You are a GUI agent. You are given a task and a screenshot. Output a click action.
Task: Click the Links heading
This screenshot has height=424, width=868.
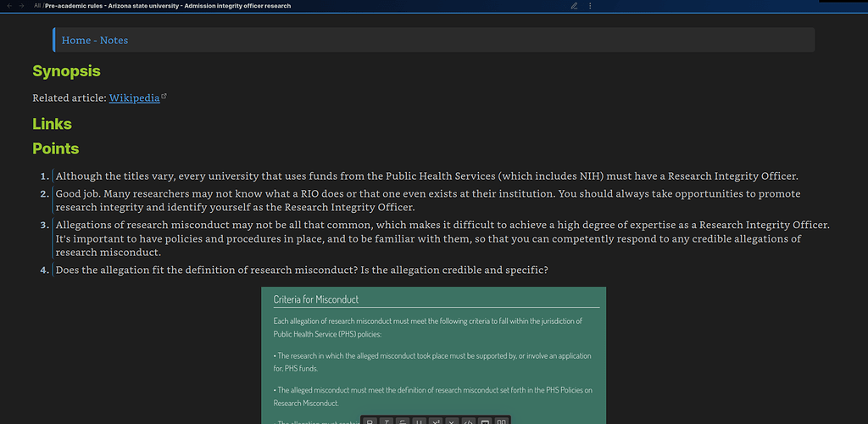click(x=52, y=124)
